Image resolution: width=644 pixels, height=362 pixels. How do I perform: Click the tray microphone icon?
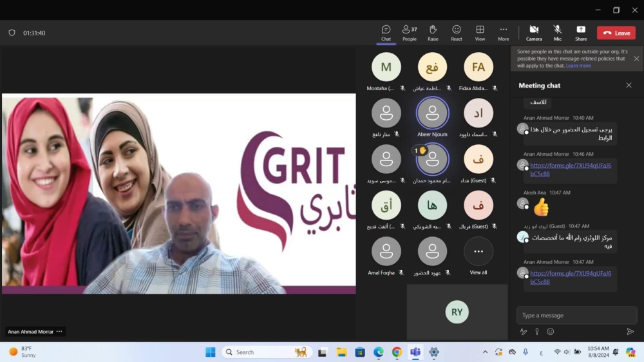pos(526,352)
